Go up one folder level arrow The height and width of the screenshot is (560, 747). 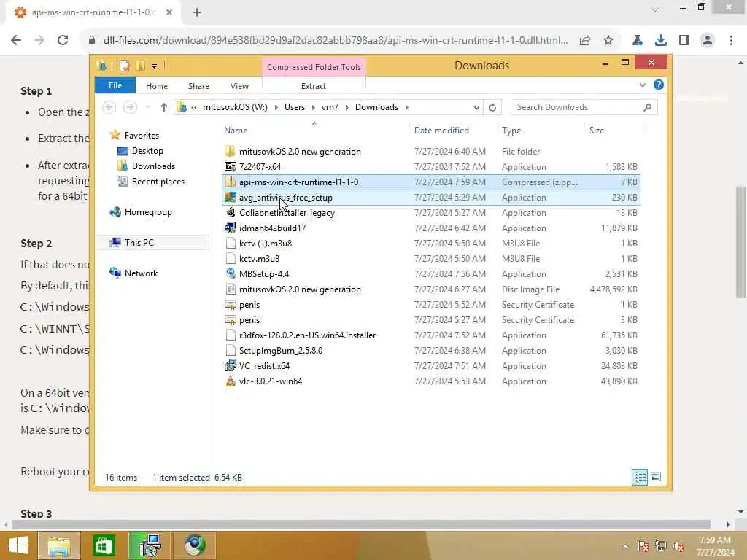point(164,107)
